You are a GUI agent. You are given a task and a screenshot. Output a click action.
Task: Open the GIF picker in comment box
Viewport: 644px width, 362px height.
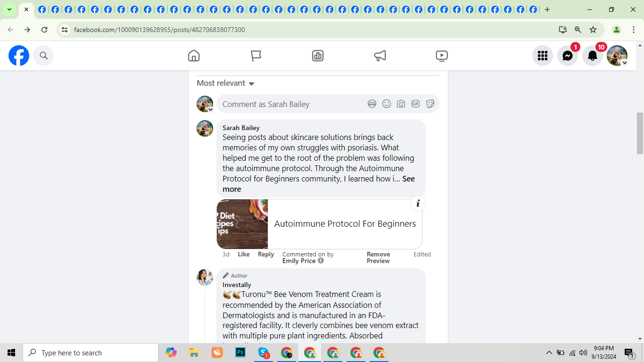pos(415,104)
